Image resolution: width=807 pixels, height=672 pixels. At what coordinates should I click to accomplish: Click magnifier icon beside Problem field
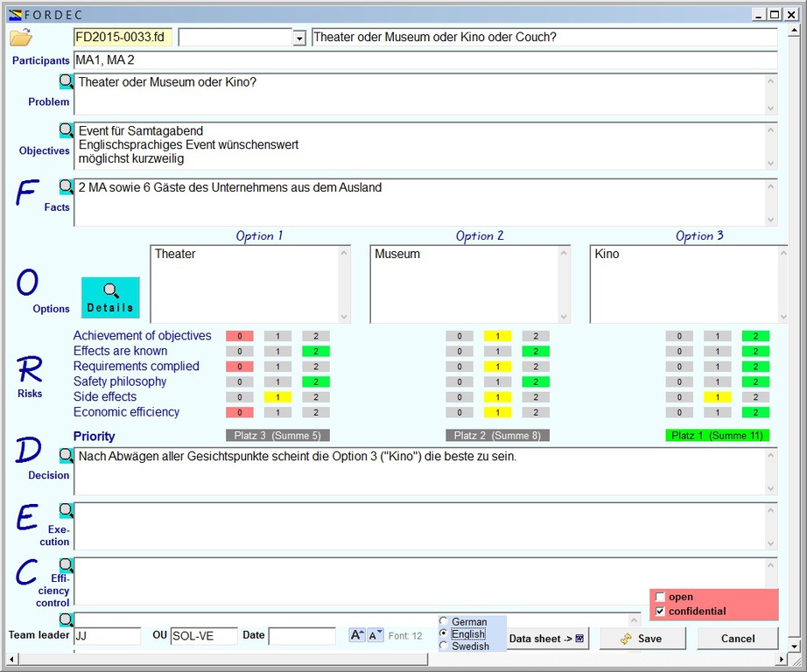[67, 81]
